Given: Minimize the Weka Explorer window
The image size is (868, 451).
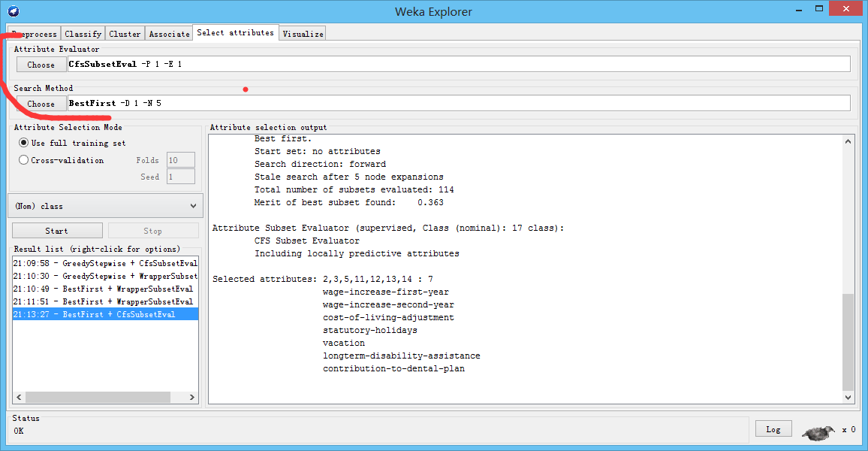Looking at the screenshot, I should pos(799,10).
